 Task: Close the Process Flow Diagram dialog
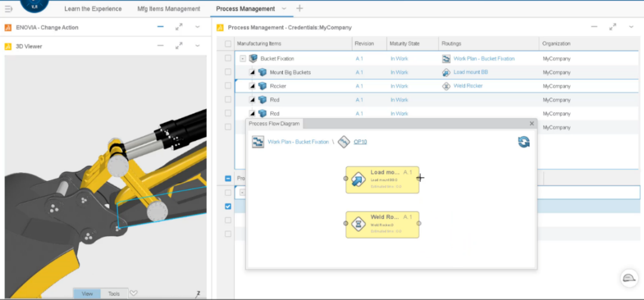(x=531, y=123)
